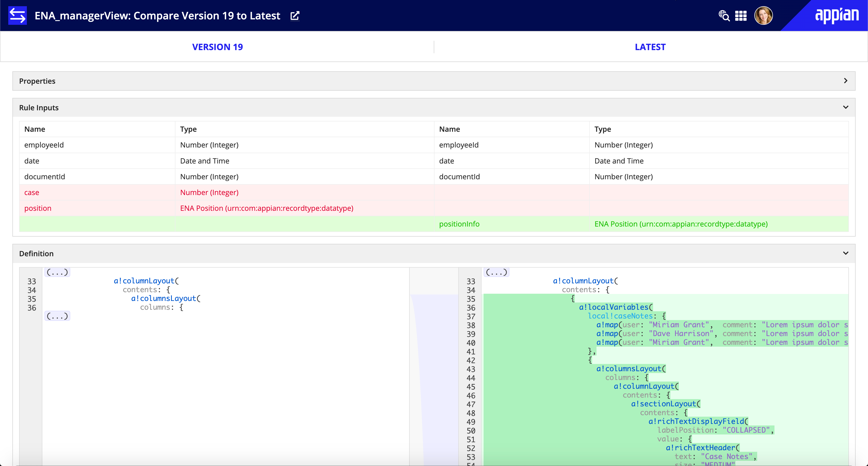Collapse the Rule Inputs section chevron

pyautogui.click(x=846, y=107)
